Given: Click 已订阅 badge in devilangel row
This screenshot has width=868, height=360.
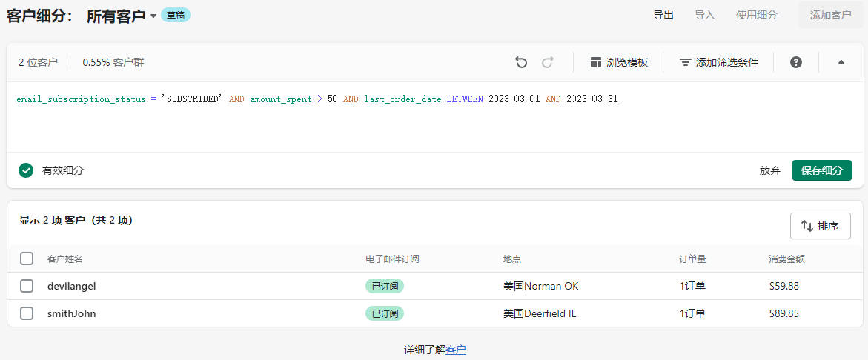Looking at the screenshot, I should pyautogui.click(x=384, y=286).
